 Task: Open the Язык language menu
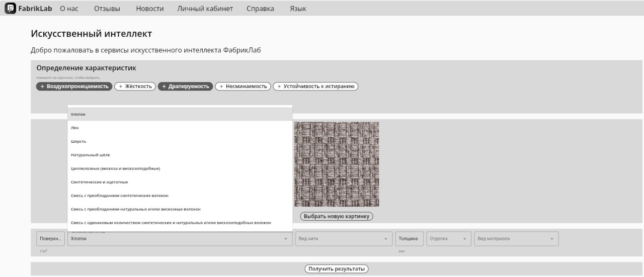298,9
